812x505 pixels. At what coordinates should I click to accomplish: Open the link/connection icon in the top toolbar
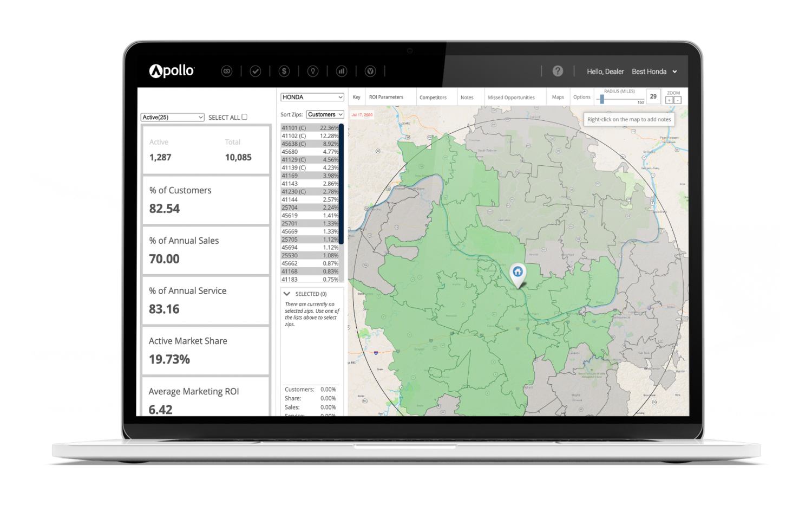[x=227, y=71]
